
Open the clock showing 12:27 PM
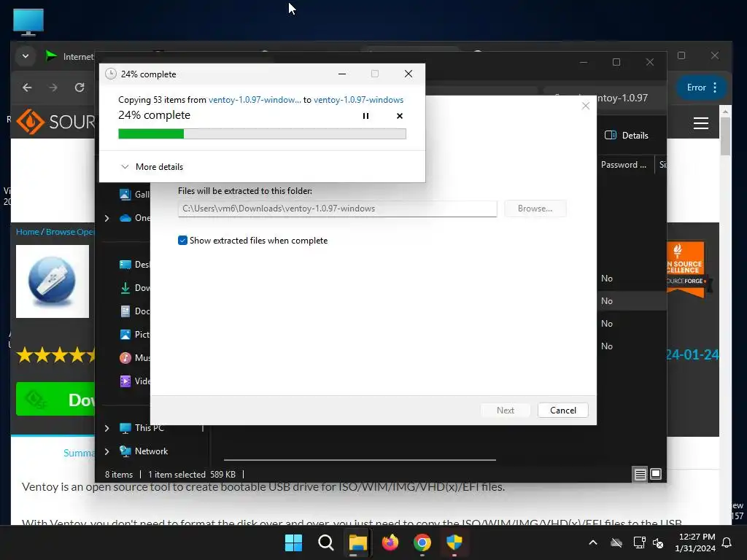click(x=695, y=542)
